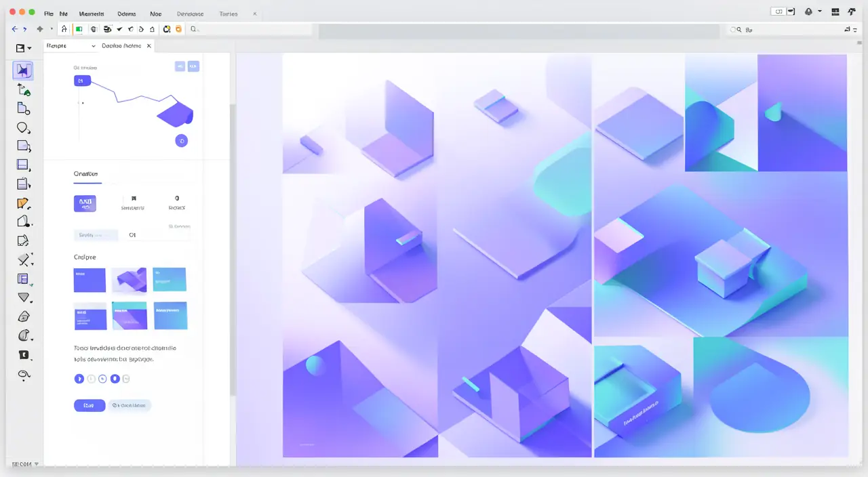Open the 'Odems' menu in the menu bar
Image resolution: width=868 pixels, height=477 pixels.
[126, 14]
